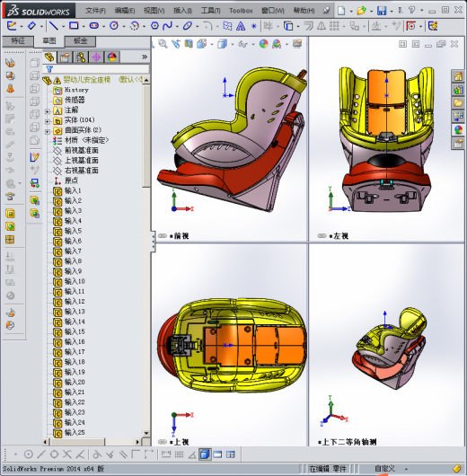Select the Spline sketch tool
467x476 pixels.
pos(167,26)
